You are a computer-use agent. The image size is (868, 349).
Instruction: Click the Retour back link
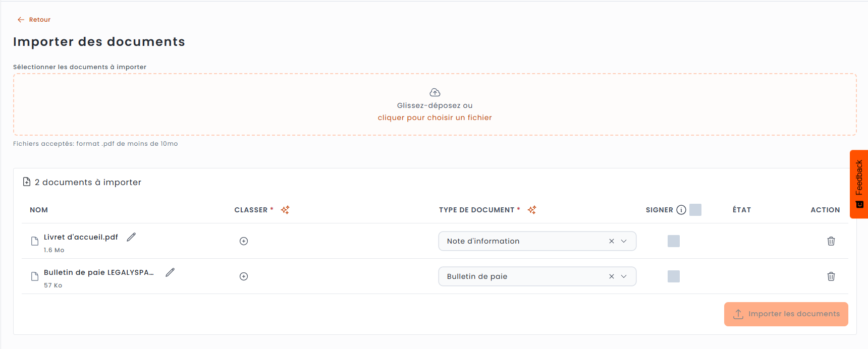pos(34,20)
